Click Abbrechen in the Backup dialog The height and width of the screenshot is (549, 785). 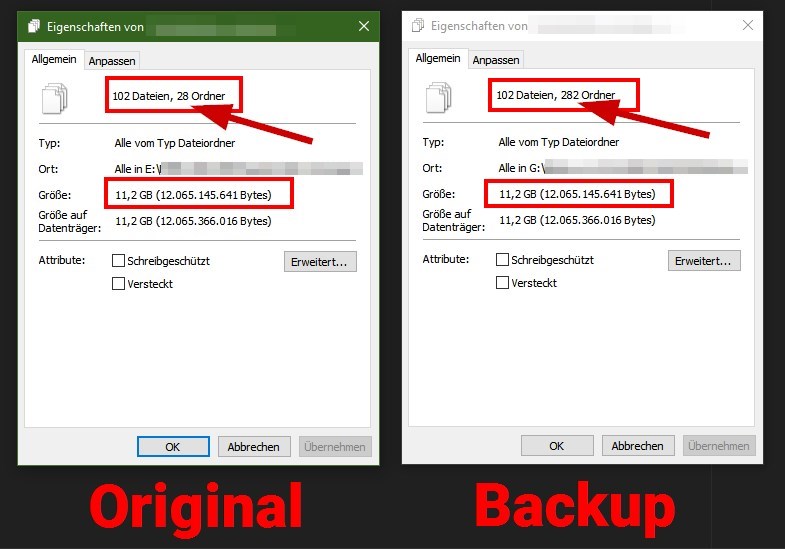tap(638, 446)
